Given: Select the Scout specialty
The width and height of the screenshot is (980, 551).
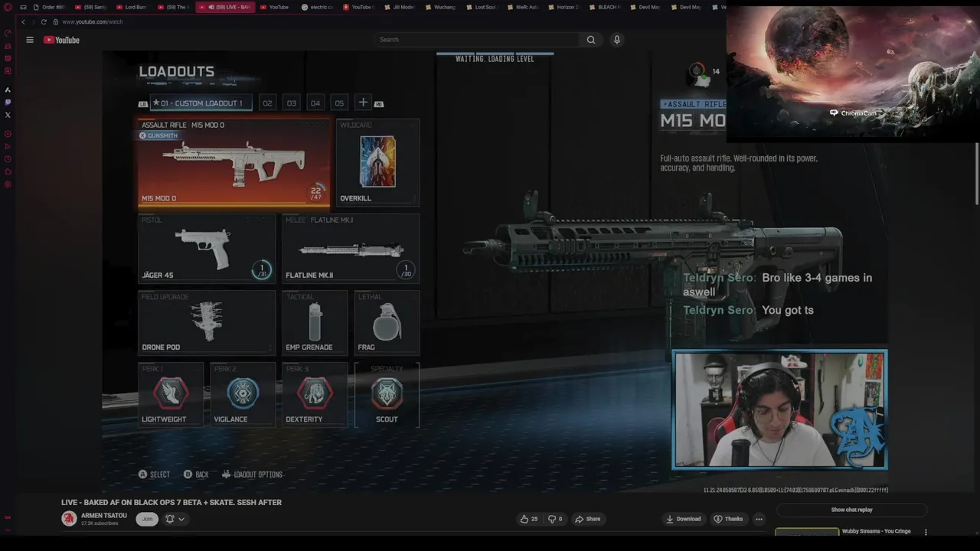Looking at the screenshot, I should (387, 395).
